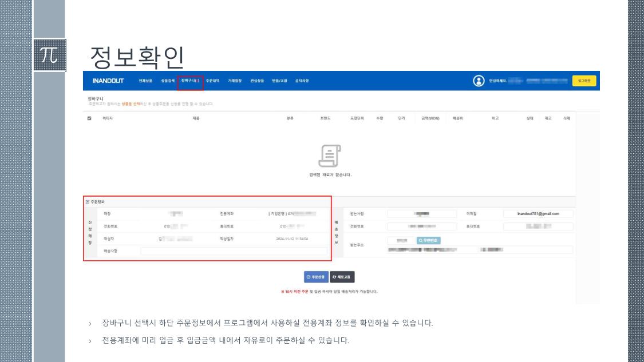The width and height of the screenshot is (644, 362).
Task: Click the 기업은행 account value
Action: click(x=292, y=214)
